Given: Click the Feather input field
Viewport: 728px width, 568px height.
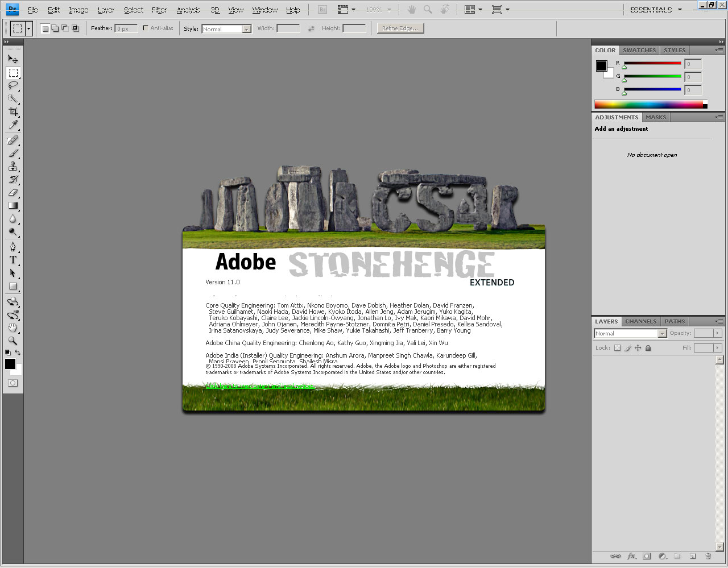Looking at the screenshot, I should [126, 28].
